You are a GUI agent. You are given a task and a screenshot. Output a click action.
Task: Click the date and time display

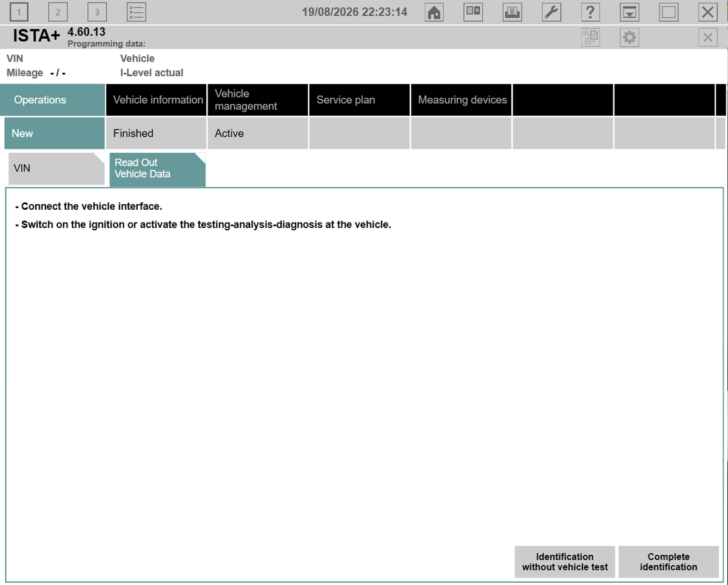[x=355, y=12]
